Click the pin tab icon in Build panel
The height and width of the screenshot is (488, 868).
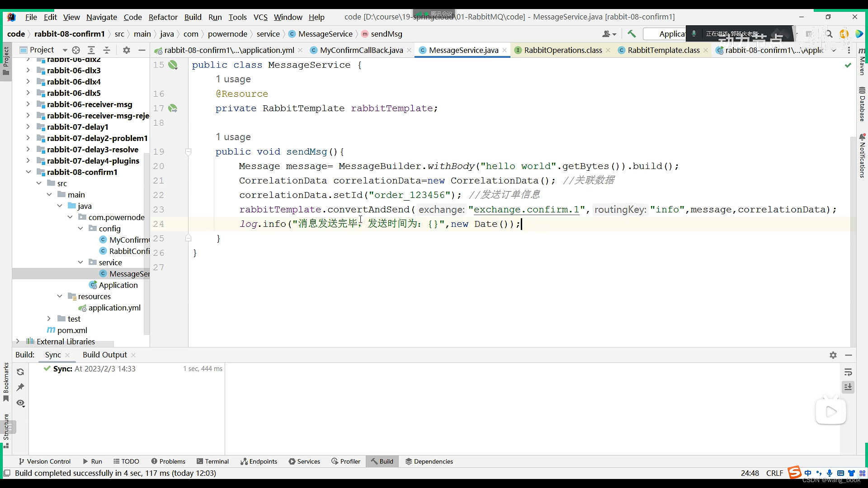pos(20,387)
